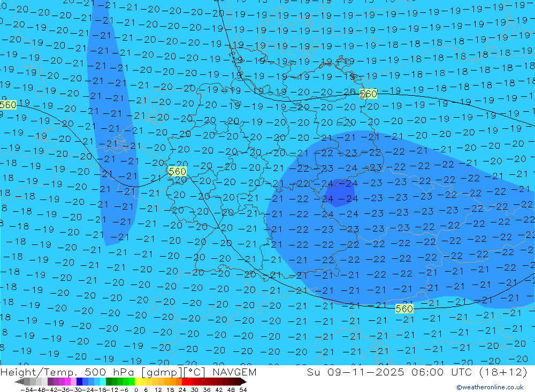Click the 54 legend scale label
Screen dimensions: 535x392
point(243,390)
